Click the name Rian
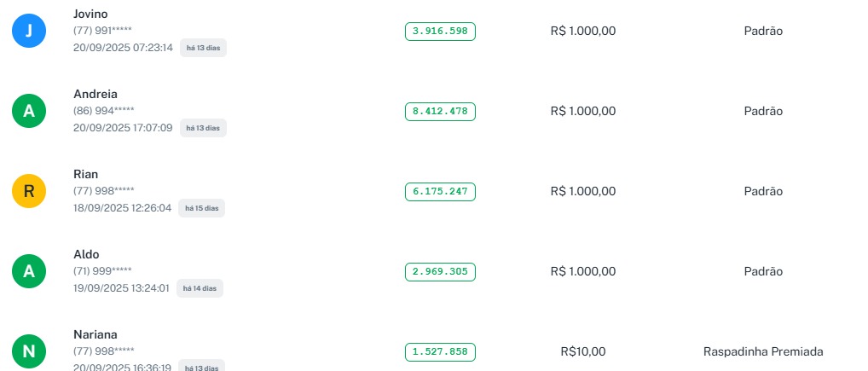 click(x=85, y=174)
